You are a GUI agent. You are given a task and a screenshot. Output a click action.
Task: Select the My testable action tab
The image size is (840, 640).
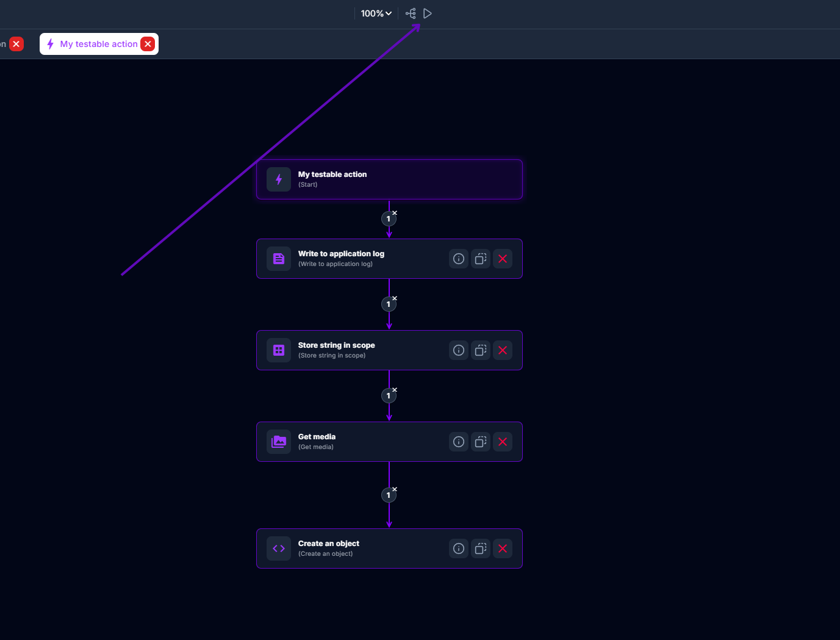(x=98, y=44)
